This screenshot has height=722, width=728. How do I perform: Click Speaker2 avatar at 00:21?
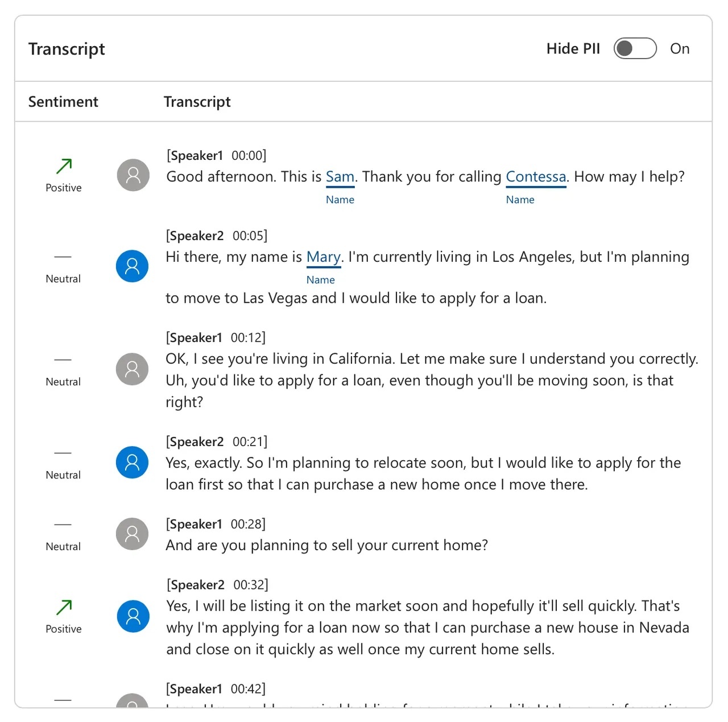tap(132, 462)
